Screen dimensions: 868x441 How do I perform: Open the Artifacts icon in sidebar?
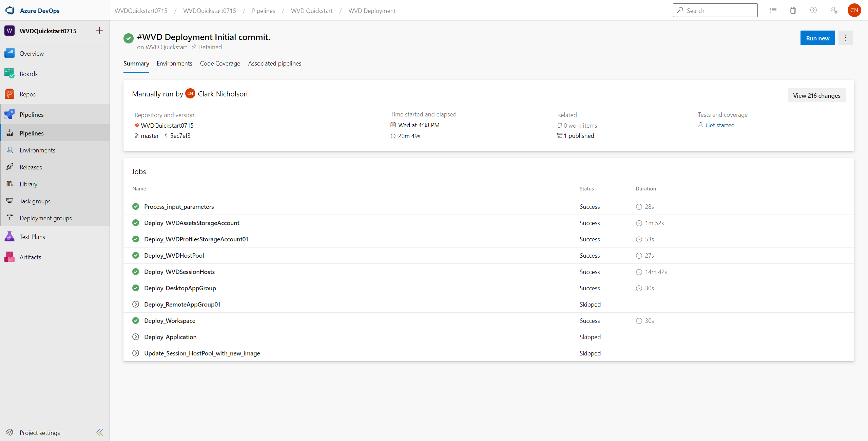[x=9, y=257]
